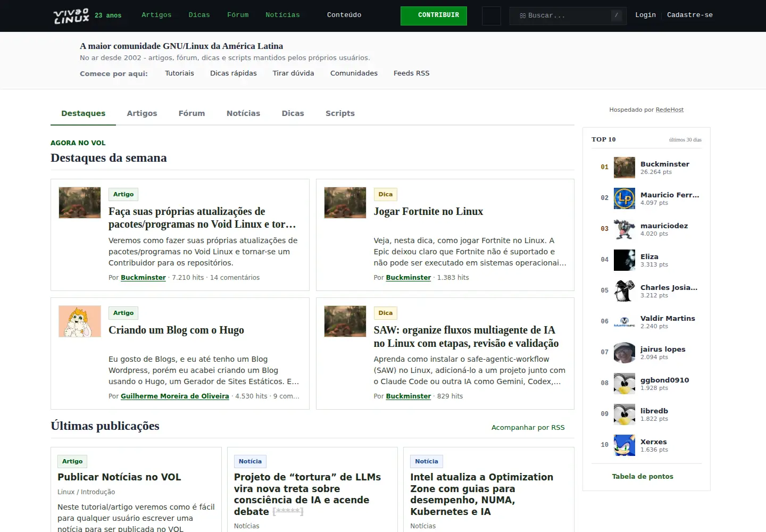Focus the Buscar search field

tap(568, 16)
